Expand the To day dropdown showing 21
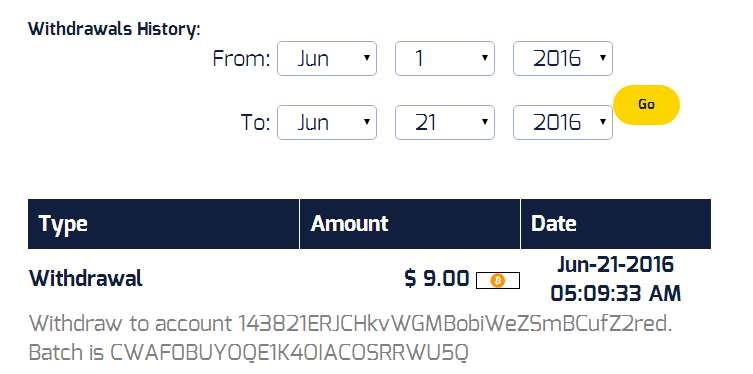Viewport: 753px width, 374px height. (445, 122)
